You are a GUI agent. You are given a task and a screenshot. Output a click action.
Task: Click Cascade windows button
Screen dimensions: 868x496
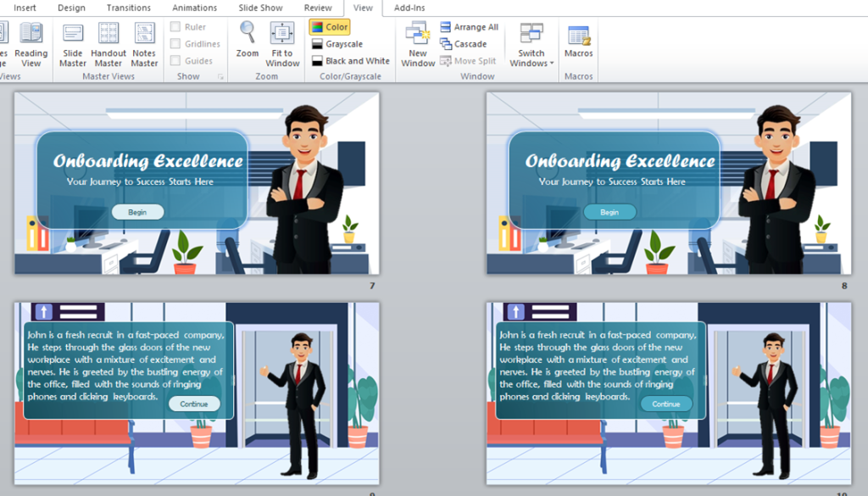tap(464, 44)
